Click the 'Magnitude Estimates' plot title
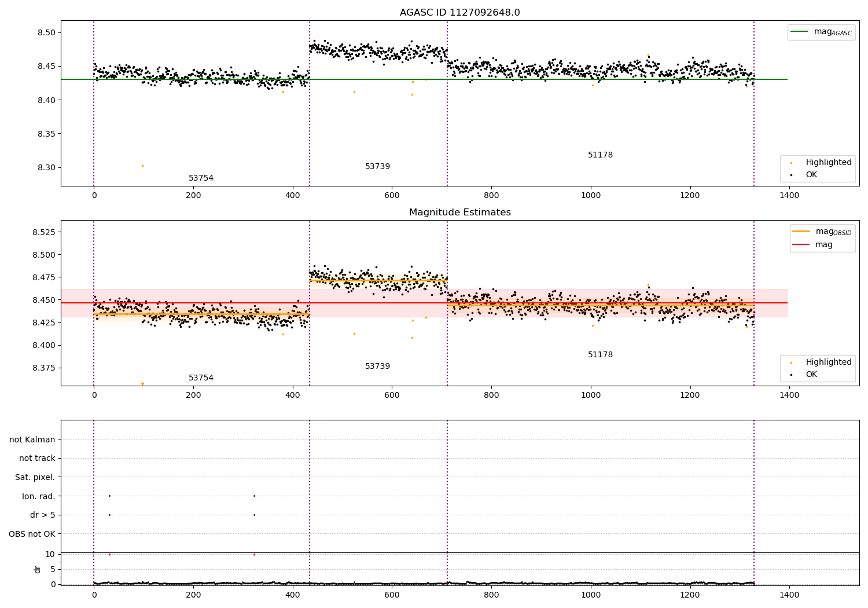The image size is (868, 608). tap(459, 213)
